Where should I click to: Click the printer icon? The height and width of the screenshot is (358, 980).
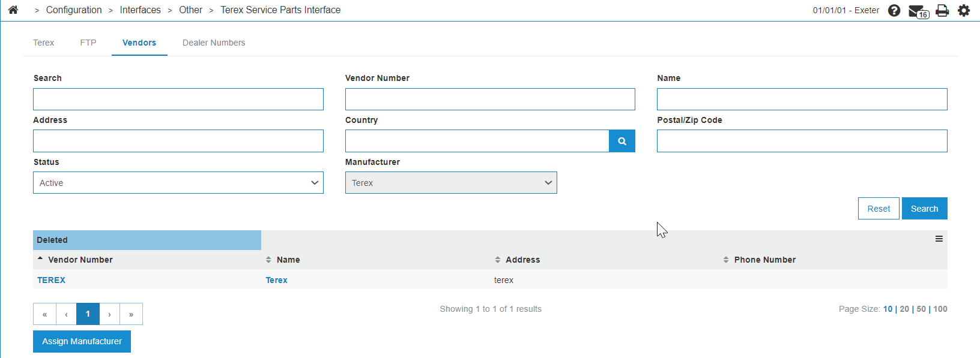[942, 10]
